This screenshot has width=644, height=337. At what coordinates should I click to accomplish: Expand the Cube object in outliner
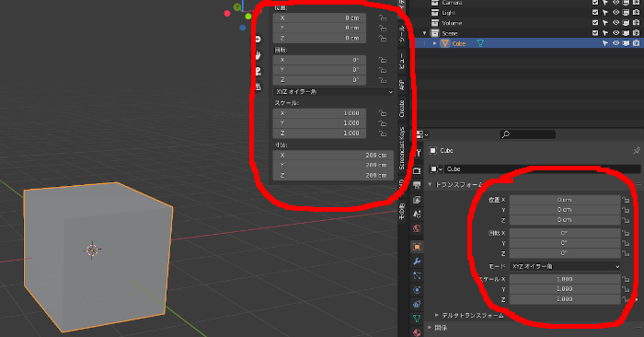[434, 43]
